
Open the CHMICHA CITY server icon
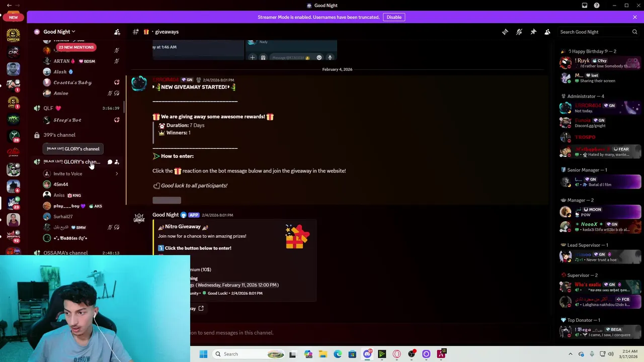14,35
